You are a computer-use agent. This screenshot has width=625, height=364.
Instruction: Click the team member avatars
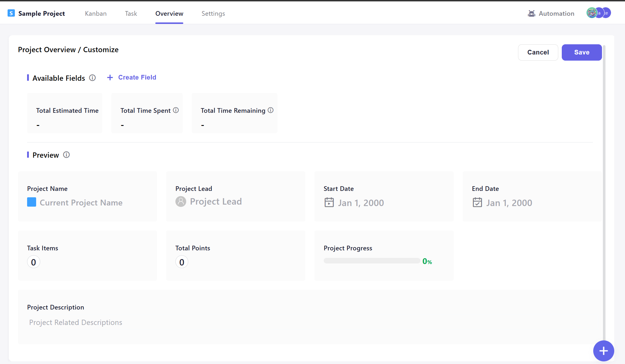[x=598, y=13]
